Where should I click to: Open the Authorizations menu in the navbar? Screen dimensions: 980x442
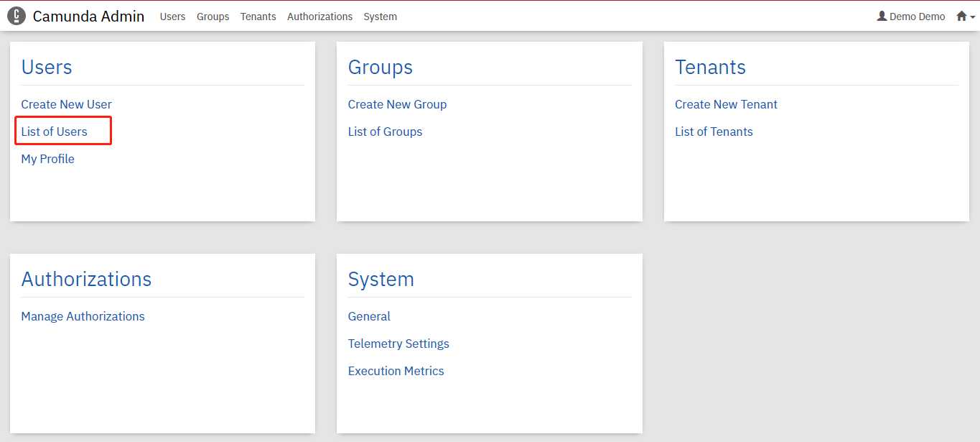coord(319,17)
